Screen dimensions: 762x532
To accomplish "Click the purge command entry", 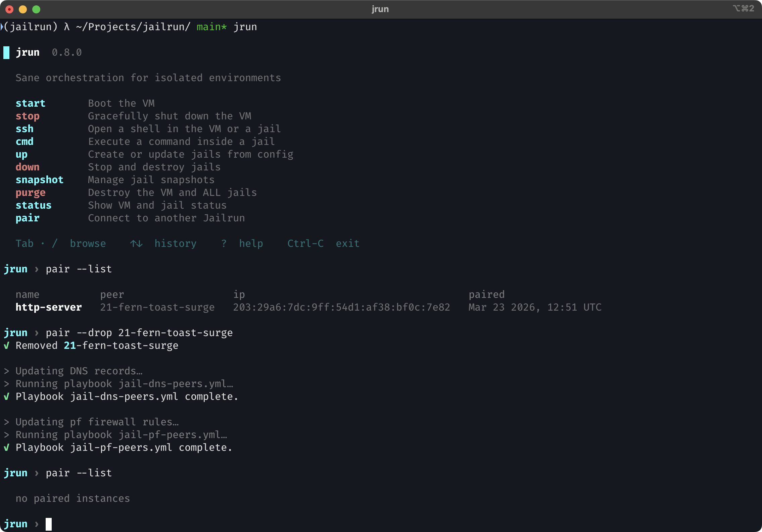I will [31, 193].
